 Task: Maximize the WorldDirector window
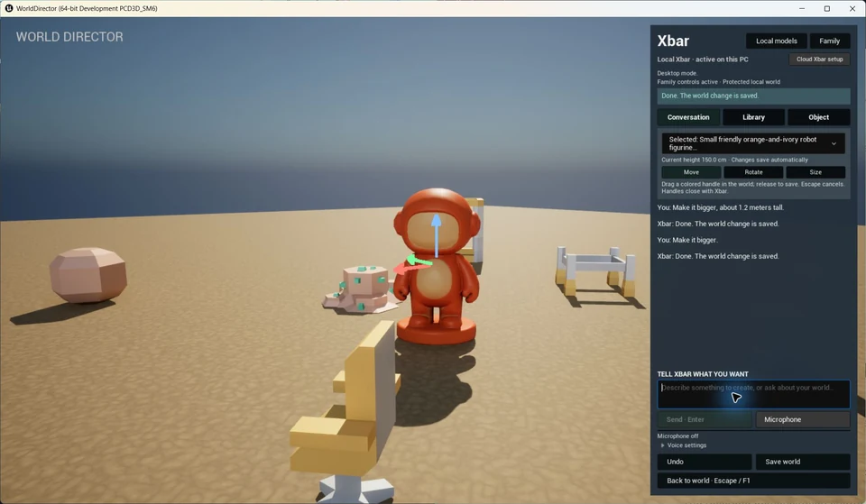(x=827, y=8)
